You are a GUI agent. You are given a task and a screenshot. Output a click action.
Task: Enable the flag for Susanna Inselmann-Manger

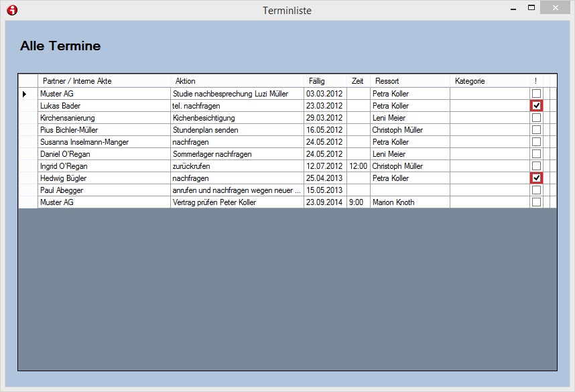(x=536, y=142)
